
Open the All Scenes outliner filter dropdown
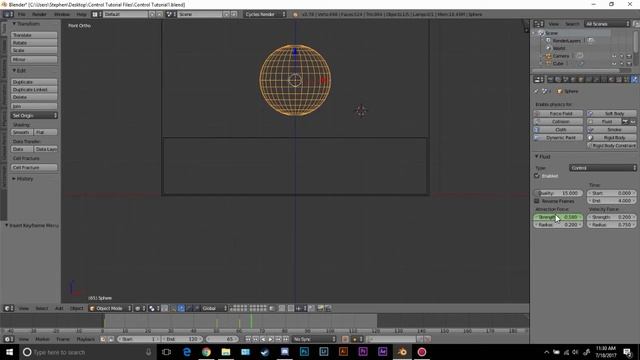tap(607, 24)
